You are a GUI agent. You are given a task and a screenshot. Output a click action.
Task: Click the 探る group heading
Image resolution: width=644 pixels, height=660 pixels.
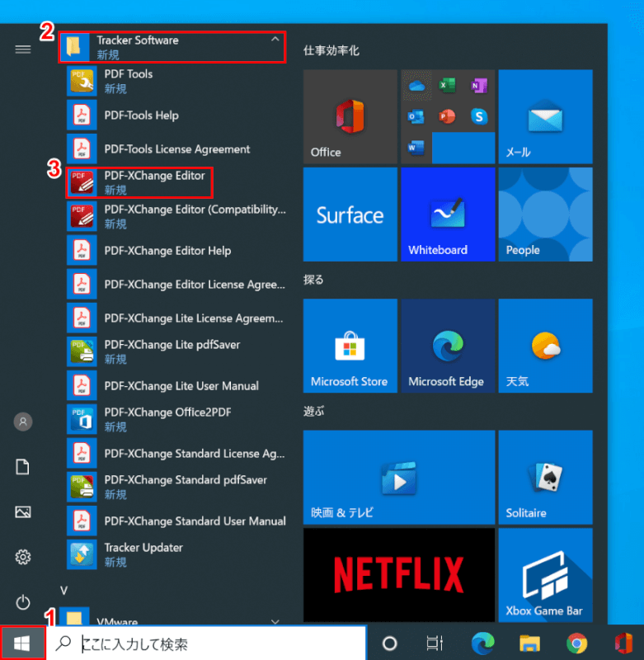tap(313, 280)
